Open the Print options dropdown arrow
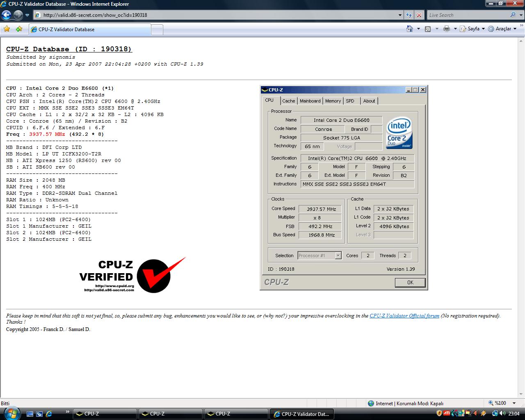Screen dimensions: 525x420 [x=456, y=29]
